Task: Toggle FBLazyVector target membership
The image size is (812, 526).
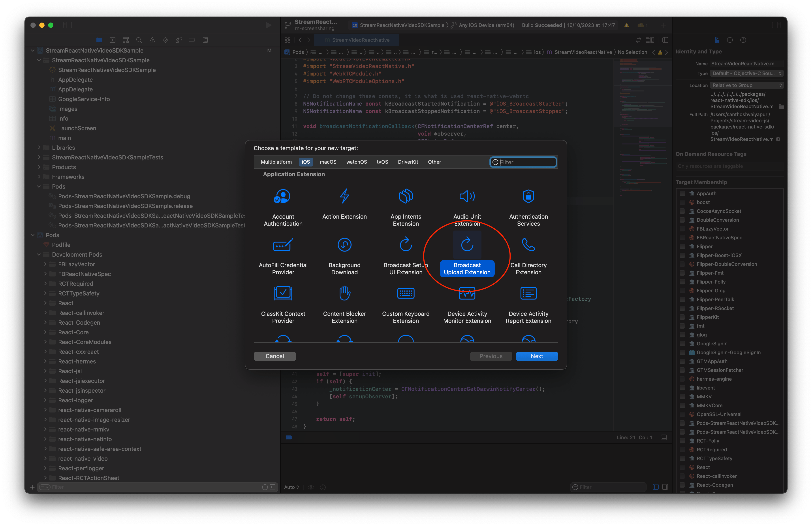Action: point(682,229)
